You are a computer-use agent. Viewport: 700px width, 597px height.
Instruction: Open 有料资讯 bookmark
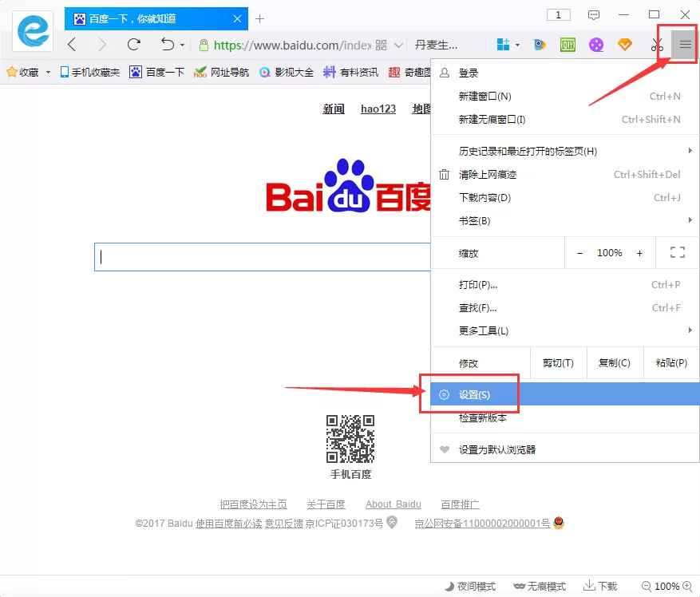(350, 72)
